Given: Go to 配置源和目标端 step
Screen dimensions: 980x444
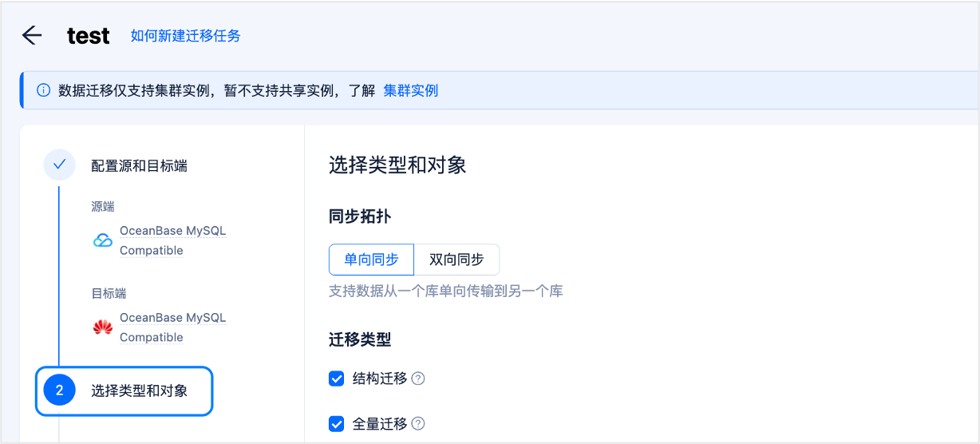Looking at the screenshot, I should 140,166.
